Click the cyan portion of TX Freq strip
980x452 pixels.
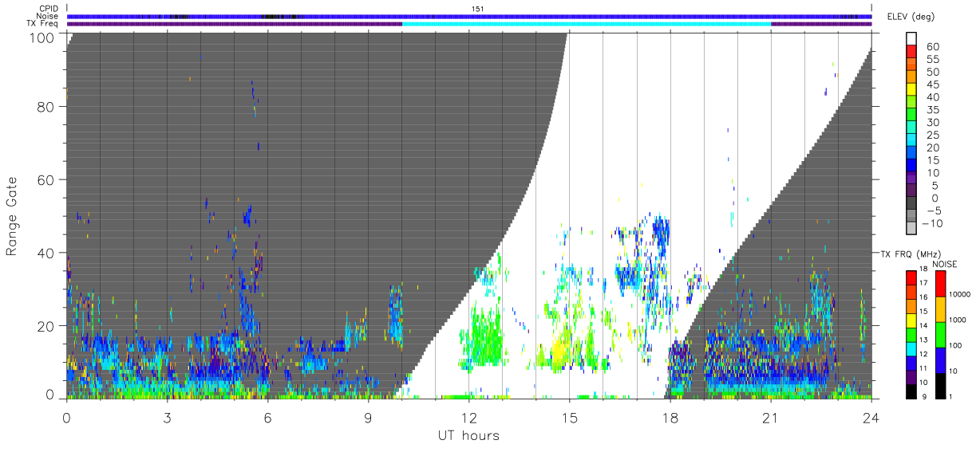point(586,24)
